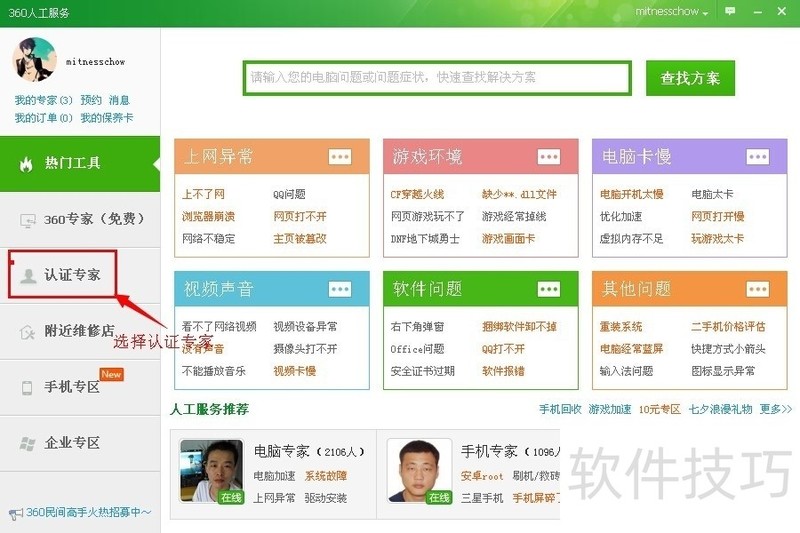
Task: Open the 捆绑软件卸不掉 issue link
Action: (x=519, y=326)
